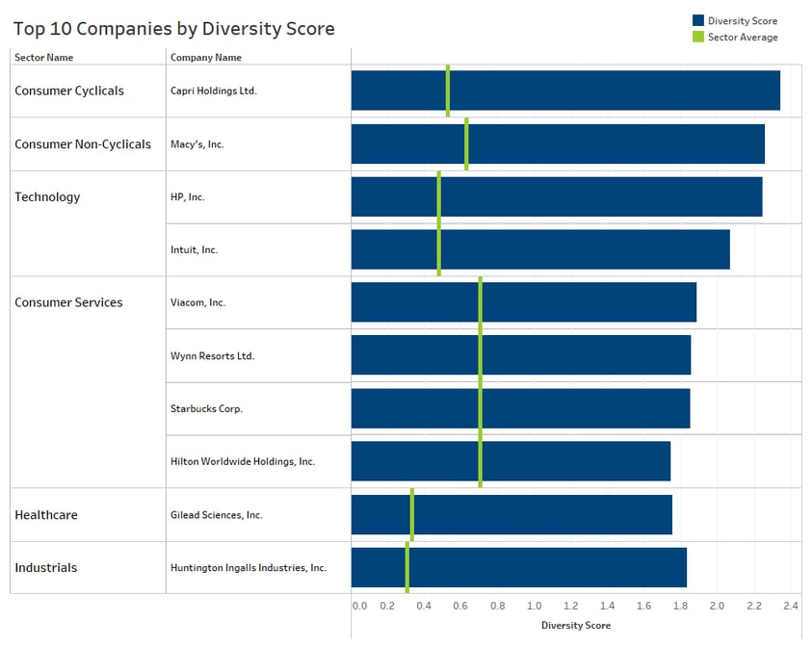Select the Macy's diversity score bar

pyautogui.click(x=558, y=143)
